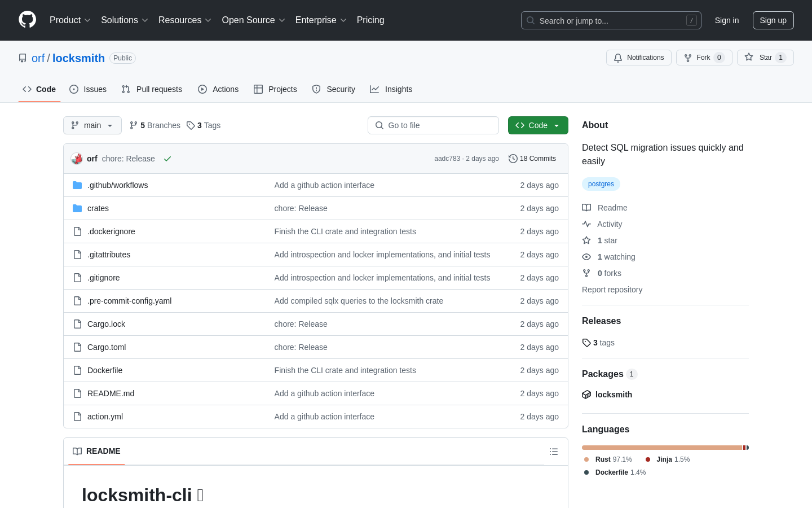View the 5 Branches link
This screenshot has width=812, height=508.
tap(155, 125)
